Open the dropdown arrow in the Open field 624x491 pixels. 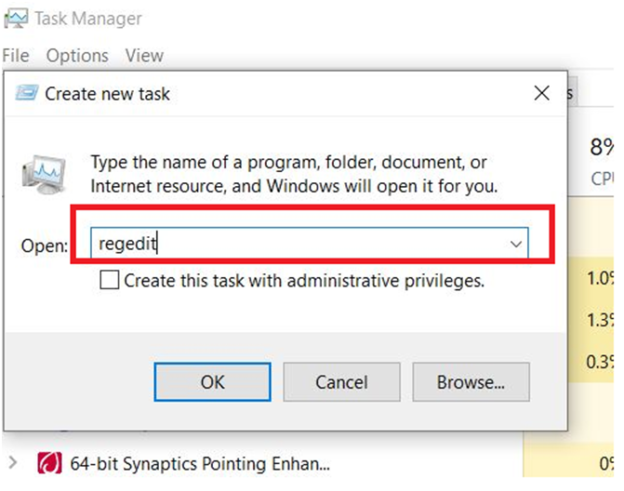516,243
